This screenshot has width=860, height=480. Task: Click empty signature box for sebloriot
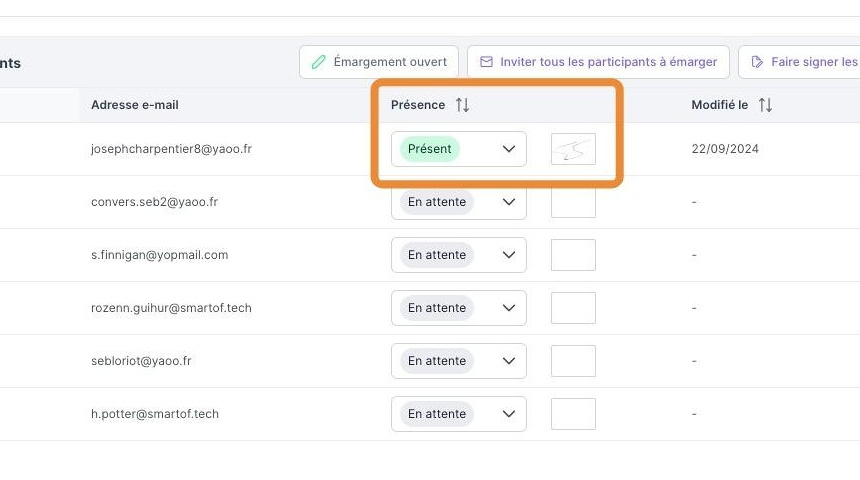pyautogui.click(x=573, y=361)
